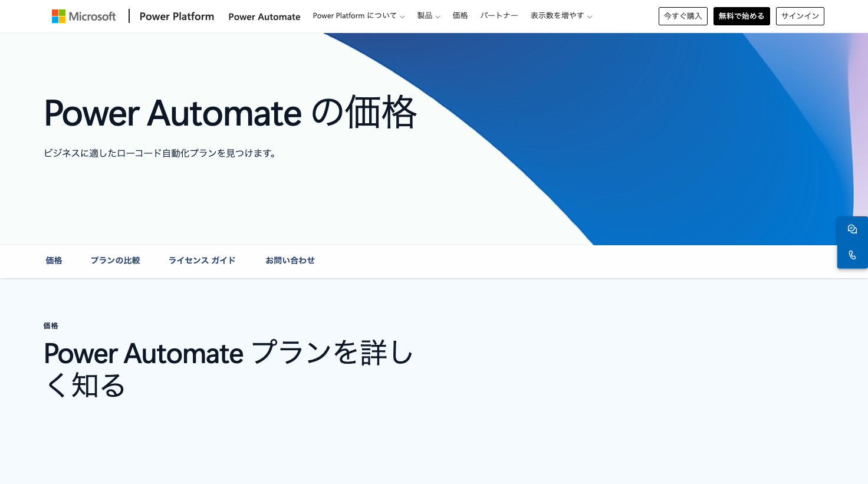Start free with 無料で始める button
868x484 pixels.
click(741, 16)
